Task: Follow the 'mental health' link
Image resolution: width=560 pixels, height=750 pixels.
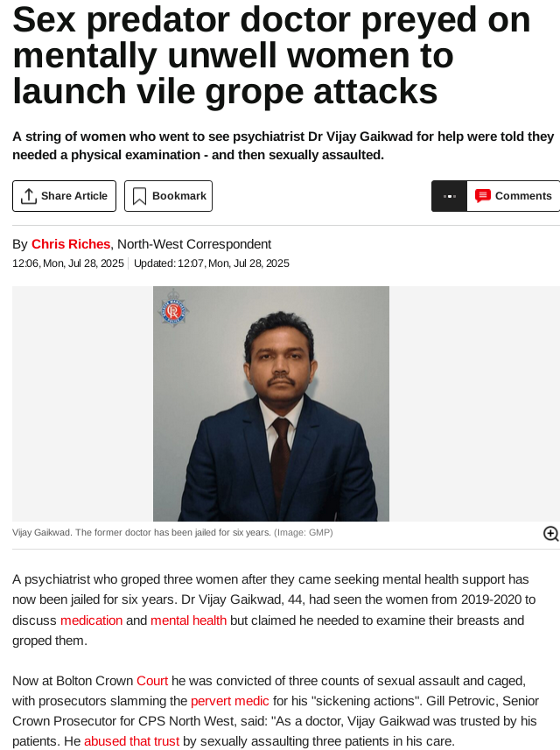Action: [x=188, y=620]
